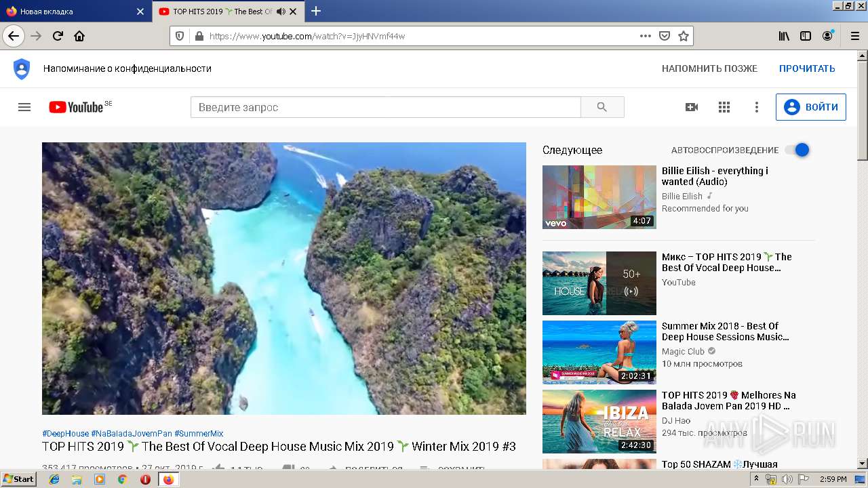Click the #SummerMix hashtag link
The width and height of the screenshot is (868, 488).
pos(199,433)
